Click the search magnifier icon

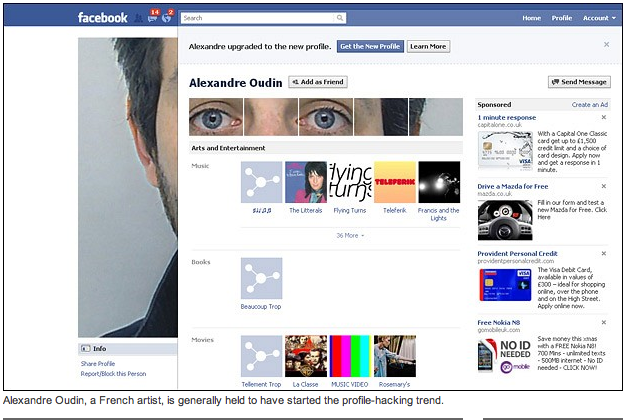point(340,18)
